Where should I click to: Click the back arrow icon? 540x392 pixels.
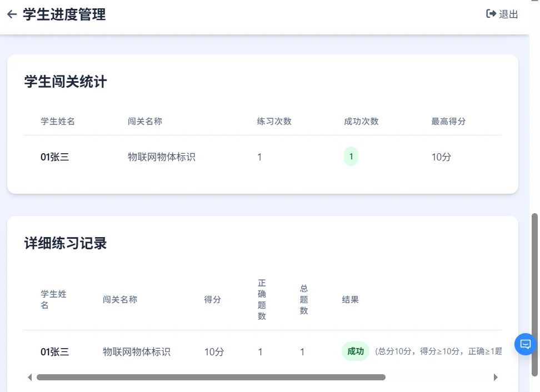tap(12, 14)
